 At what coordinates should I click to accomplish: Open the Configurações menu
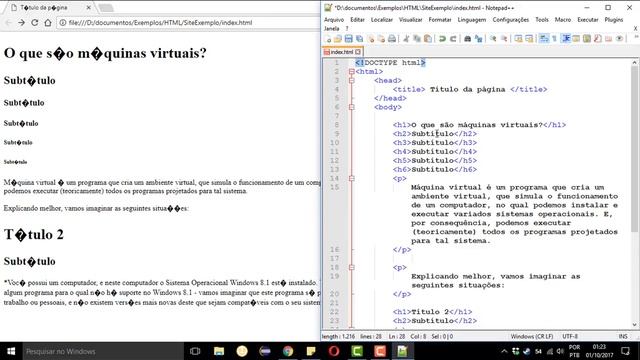(511, 20)
